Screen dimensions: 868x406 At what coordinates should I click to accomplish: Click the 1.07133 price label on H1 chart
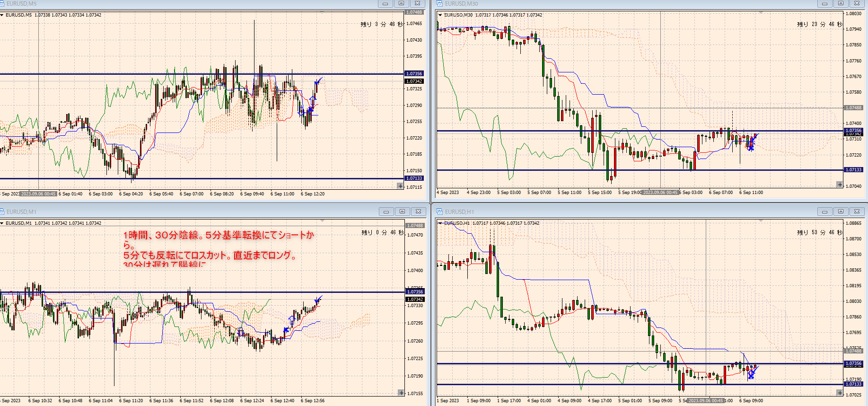pyautogui.click(x=854, y=384)
